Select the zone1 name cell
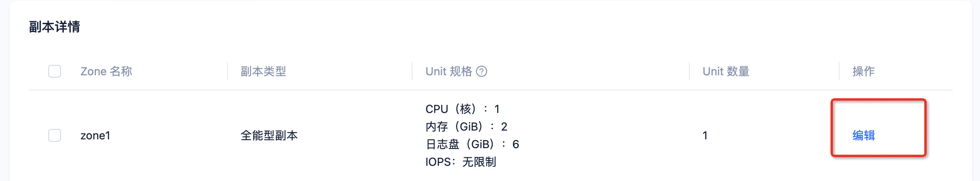980x181 pixels. click(x=96, y=135)
